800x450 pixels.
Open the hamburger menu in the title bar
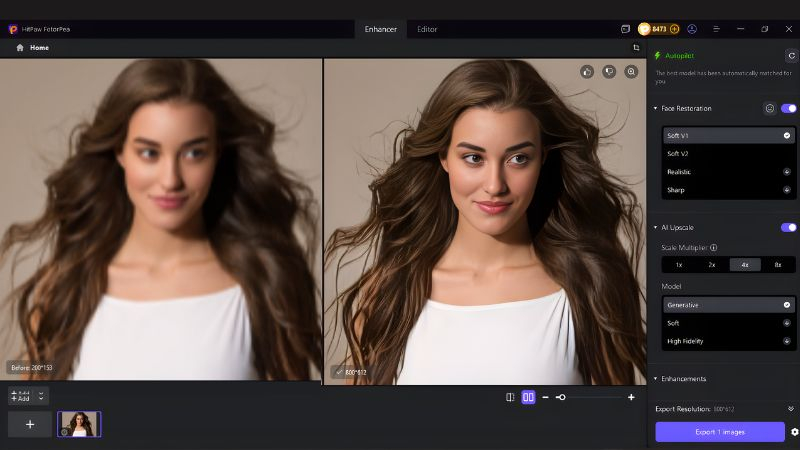tap(716, 29)
